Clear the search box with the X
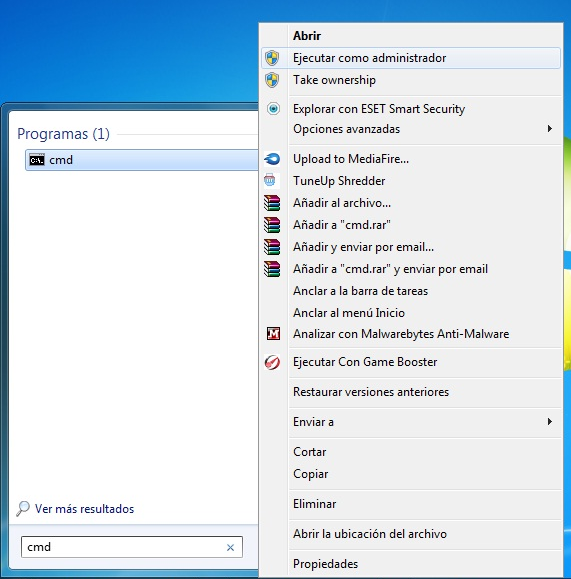The height and width of the screenshot is (579, 571). click(x=230, y=547)
